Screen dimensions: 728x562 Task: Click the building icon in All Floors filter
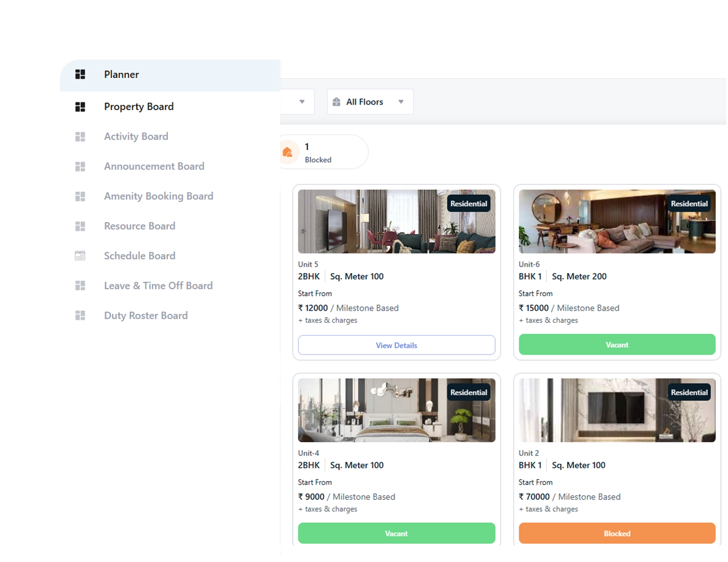click(x=336, y=102)
